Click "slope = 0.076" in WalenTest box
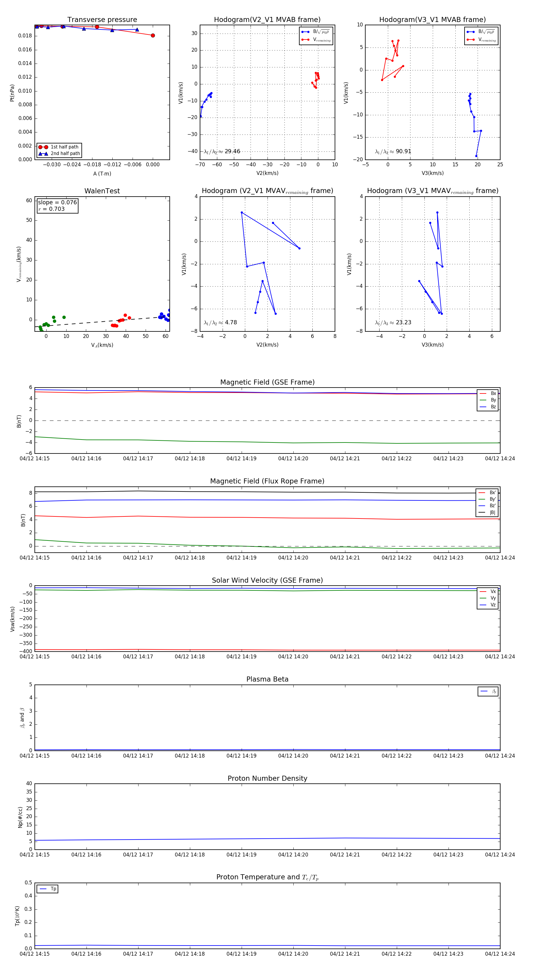 click(x=57, y=203)
